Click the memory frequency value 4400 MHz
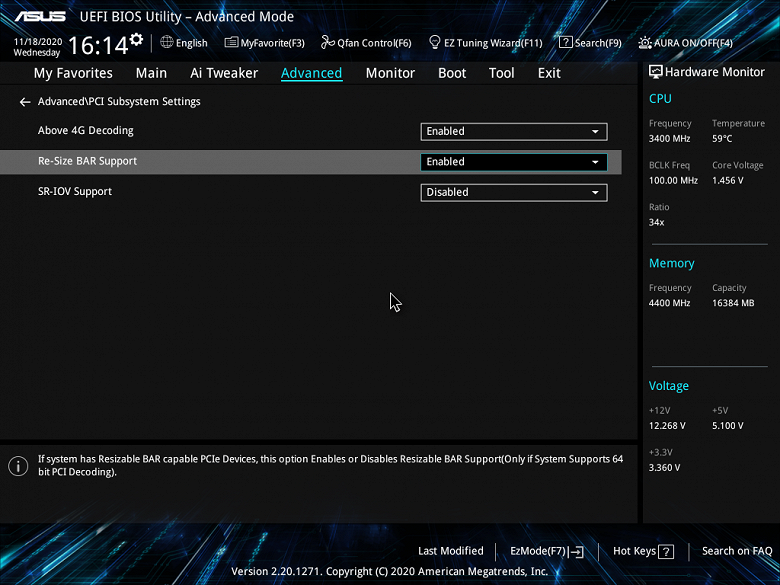Image resolution: width=780 pixels, height=585 pixels. (x=669, y=303)
